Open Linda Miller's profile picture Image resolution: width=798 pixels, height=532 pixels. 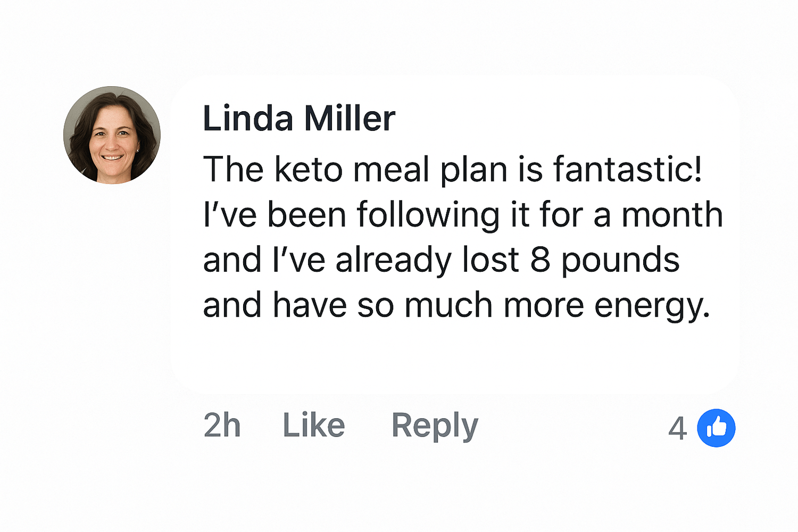(112, 135)
